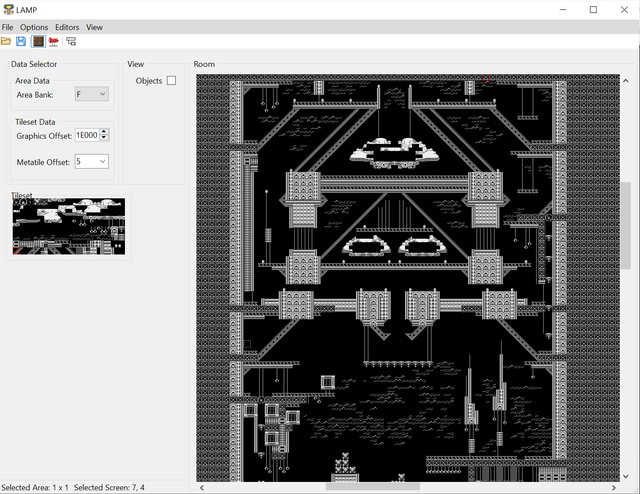Click the 'Metatile Offset:' label
The width and height of the screenshot is (640, 494).
point(43,162)
